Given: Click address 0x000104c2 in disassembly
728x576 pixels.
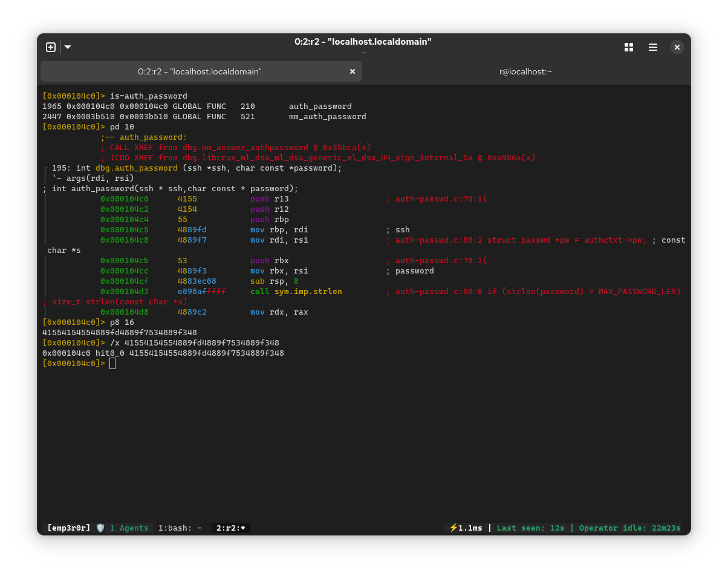Looking at the screenshot, I should 125,209.
